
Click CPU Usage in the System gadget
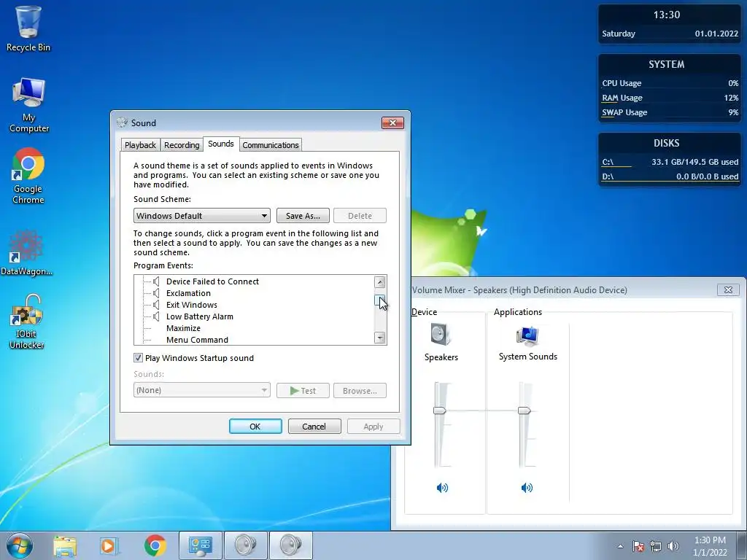tap(670, 83)
